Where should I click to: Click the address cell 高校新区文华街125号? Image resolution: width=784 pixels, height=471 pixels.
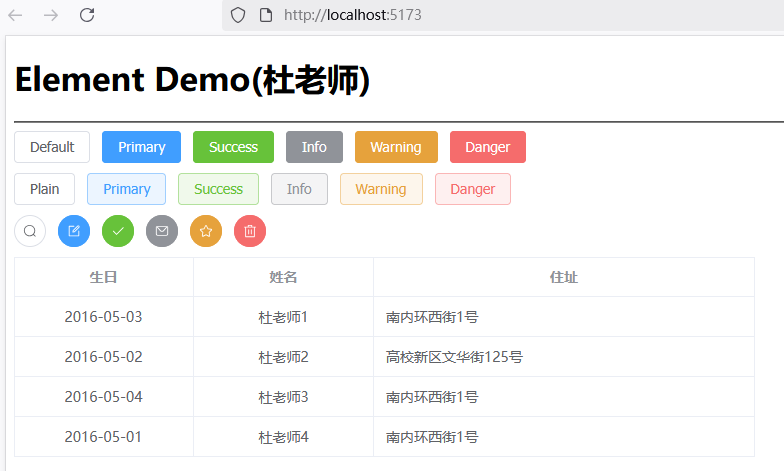tap(454, 357)
